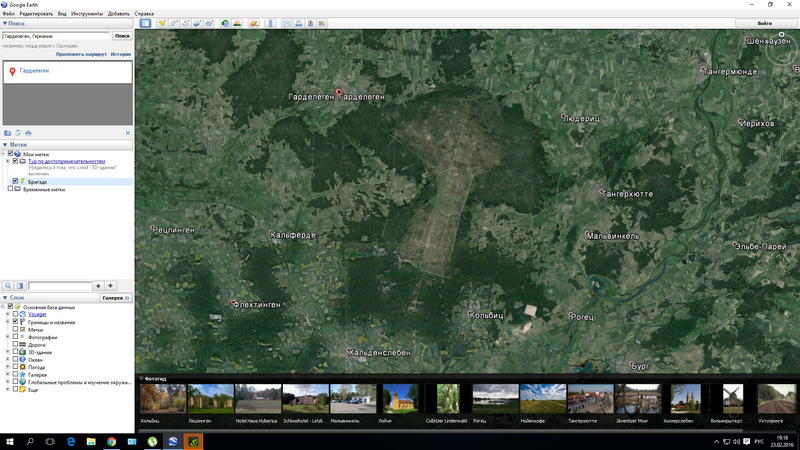This screenshot has height=450, width=800.
Task: Collapse the Поиск search panel
Action: pos(5,22)
